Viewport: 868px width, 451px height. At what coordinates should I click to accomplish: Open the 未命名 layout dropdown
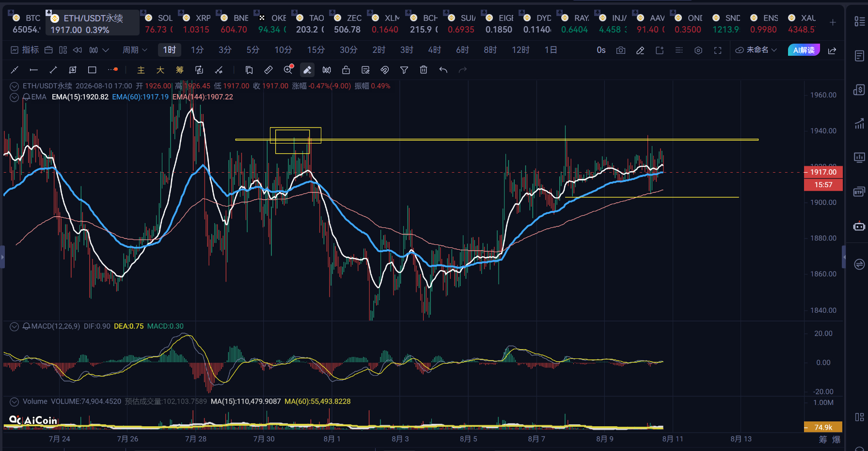pos(756,50)
